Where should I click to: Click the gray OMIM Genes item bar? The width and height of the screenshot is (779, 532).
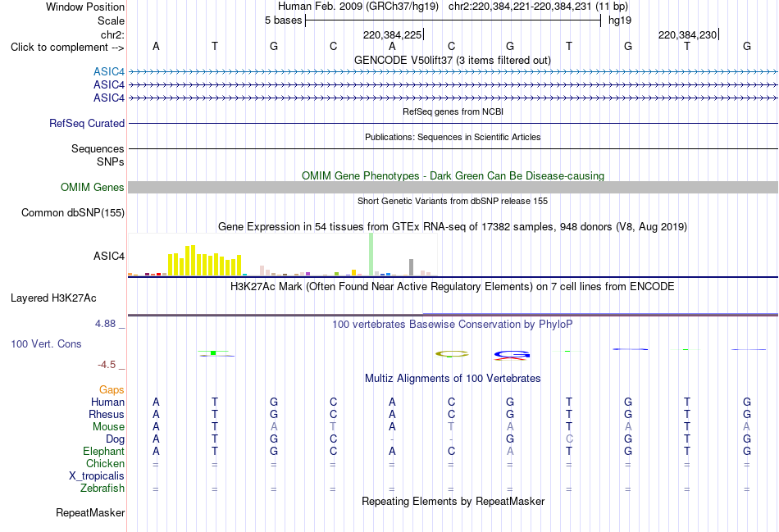tap(453, 187)
